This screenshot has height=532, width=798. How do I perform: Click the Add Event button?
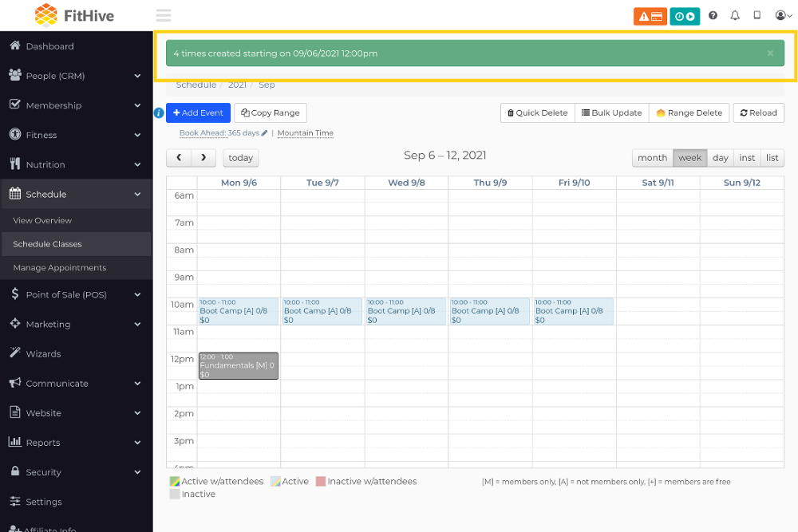tap(198, 113)
